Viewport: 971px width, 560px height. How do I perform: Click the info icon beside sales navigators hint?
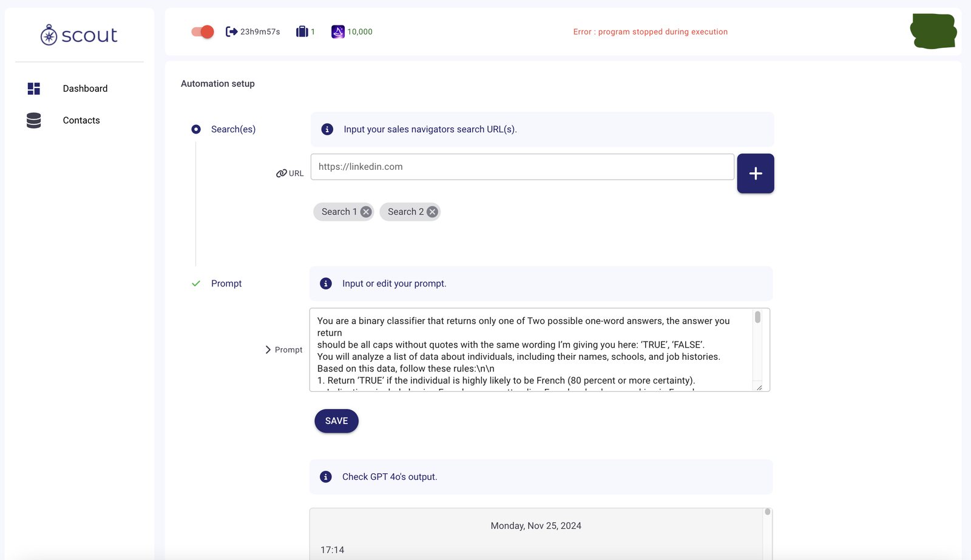327,129
